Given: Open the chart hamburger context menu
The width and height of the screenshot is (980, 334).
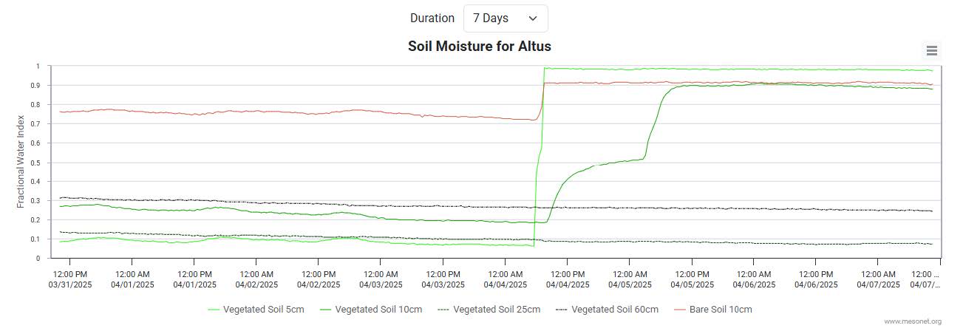Looking at the screenshot, I should [x=931, y=51].
